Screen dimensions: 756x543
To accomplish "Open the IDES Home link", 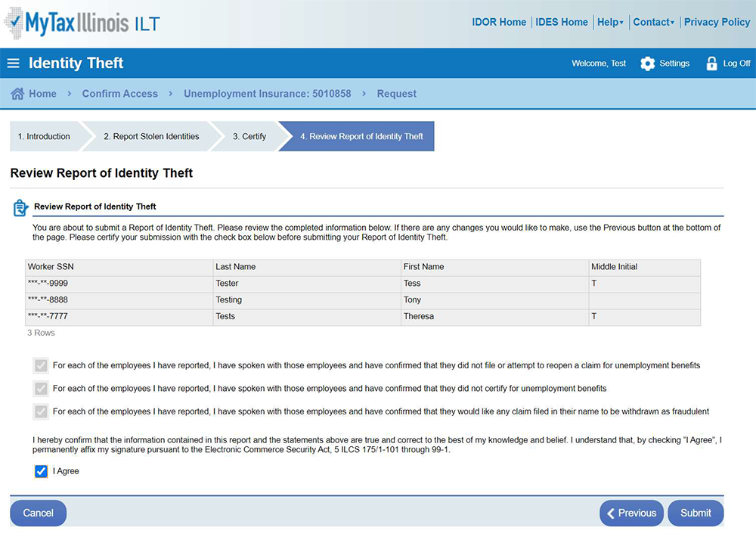I will [x=562, y=22].
